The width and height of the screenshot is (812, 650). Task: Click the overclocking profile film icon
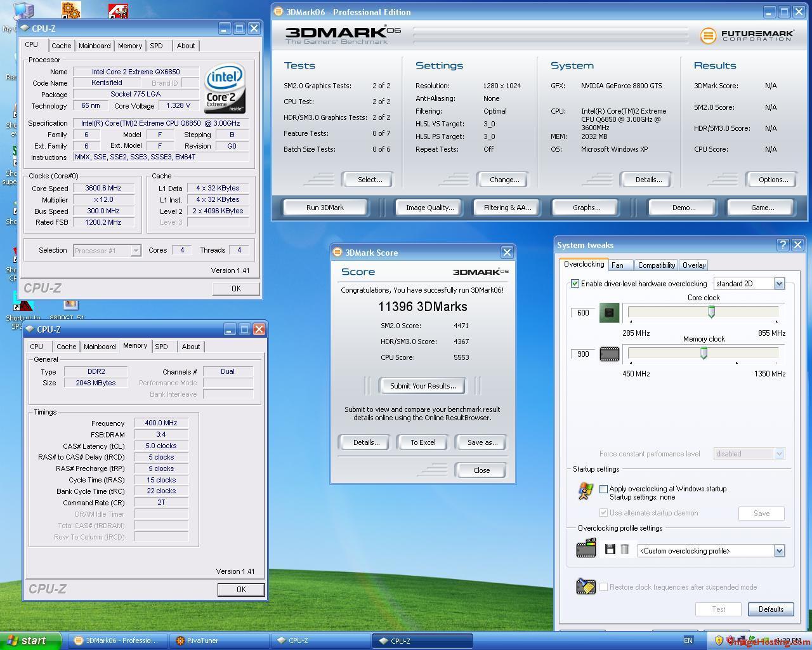click(x=586, y=548)
